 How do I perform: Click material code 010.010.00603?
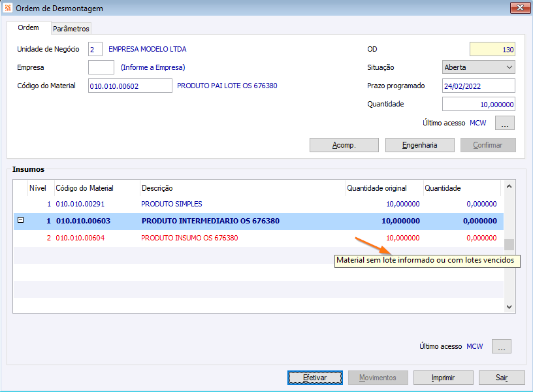(x=84, y=221)
